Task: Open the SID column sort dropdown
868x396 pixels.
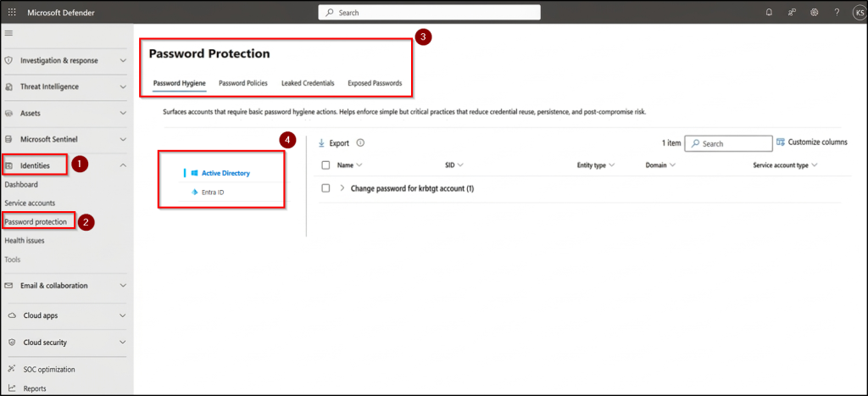Action: tap(460, 165)
